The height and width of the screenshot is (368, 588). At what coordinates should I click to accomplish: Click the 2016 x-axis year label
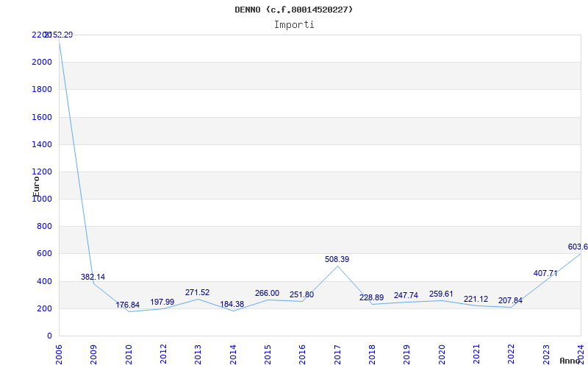point(303,354)
